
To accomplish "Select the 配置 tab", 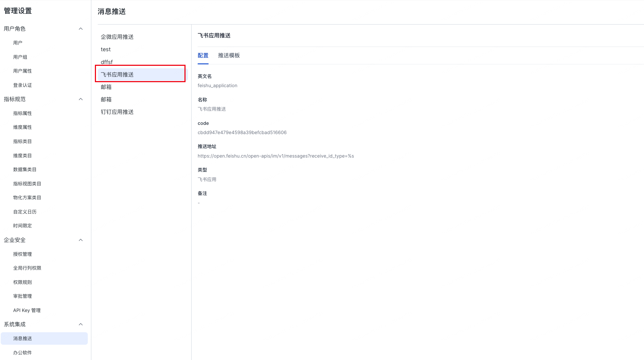I will (x=203, y=55).
